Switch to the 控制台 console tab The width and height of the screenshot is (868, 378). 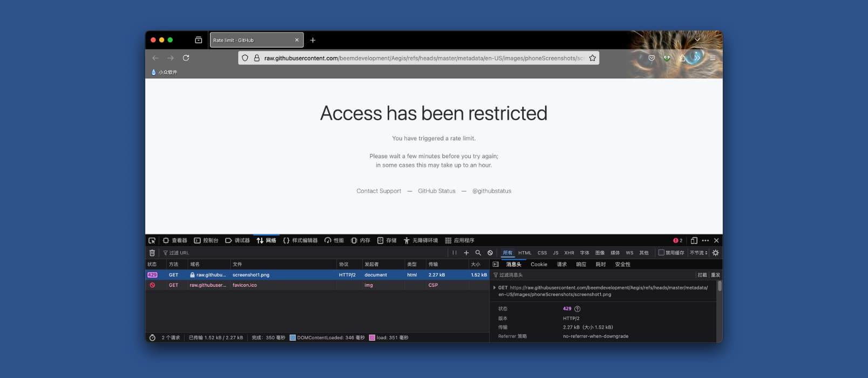(206, 240)
